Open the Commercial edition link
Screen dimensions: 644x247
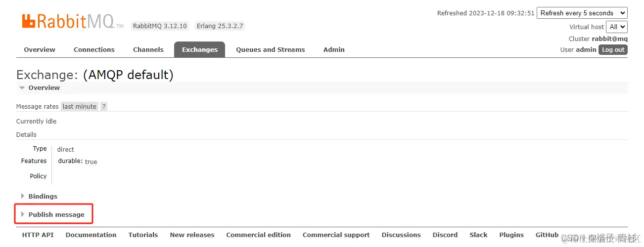258,235
